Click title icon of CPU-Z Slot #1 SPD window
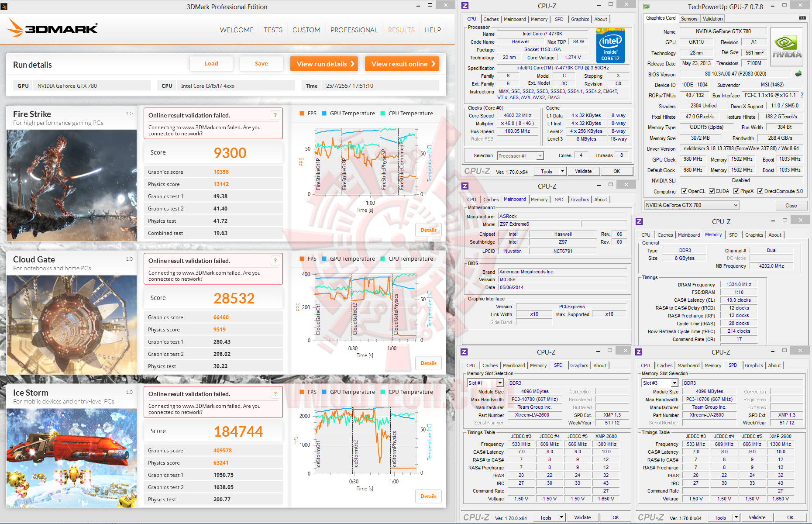The width and height of the screenshot is (812, 524). pos(464,352)
